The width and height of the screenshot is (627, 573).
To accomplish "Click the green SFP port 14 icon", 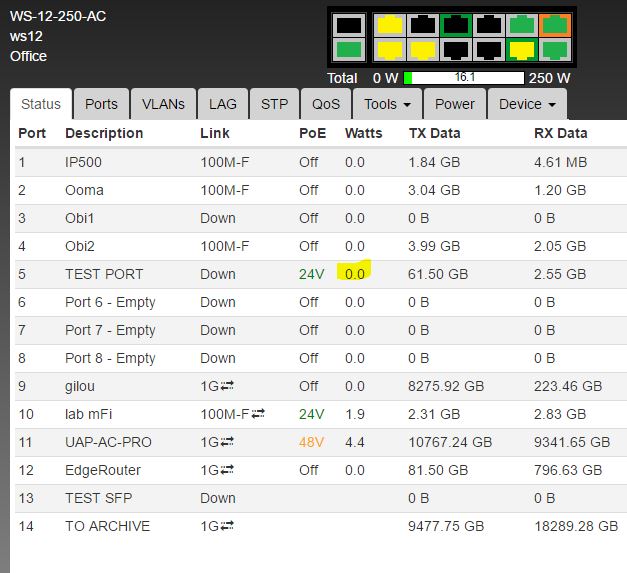I will [x=349, y=48].
